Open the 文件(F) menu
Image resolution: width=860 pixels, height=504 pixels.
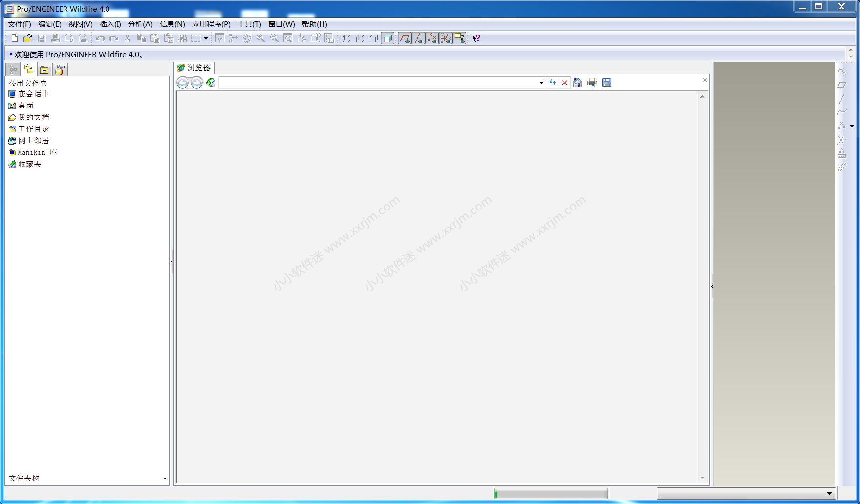(20, 24)
